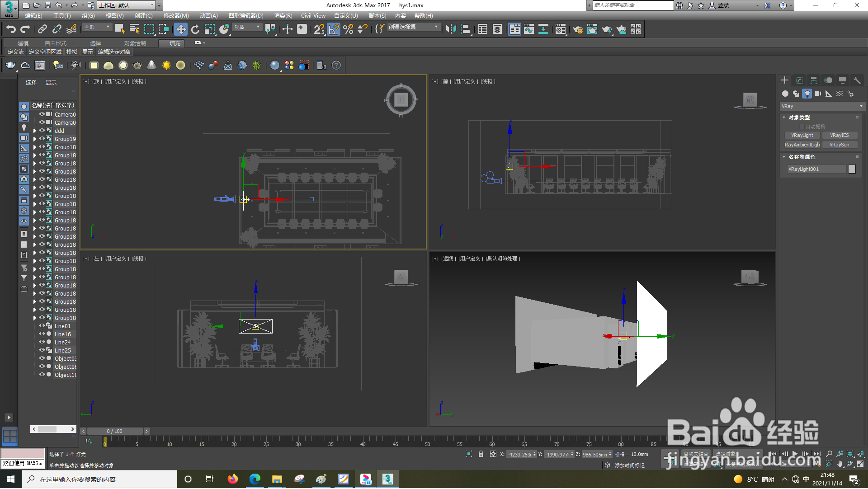This screenshot has width=868, height=489.
Task: Click the VRayLight button
Action: (x=802, y=135)
